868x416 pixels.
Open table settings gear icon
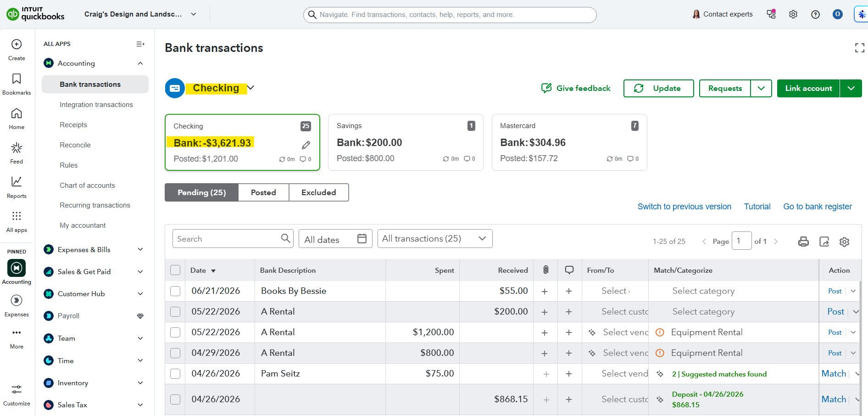point(845,242)
